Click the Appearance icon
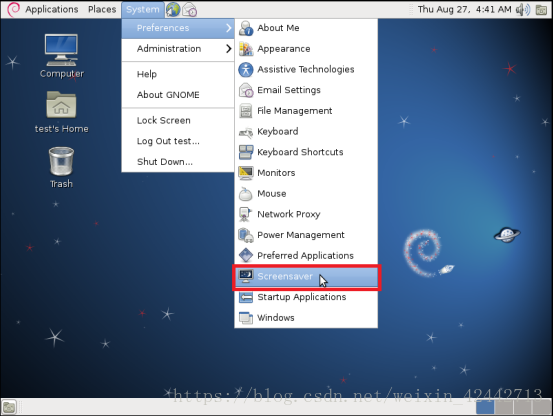This screenshot has height=416, width=554. click(246, 49)
